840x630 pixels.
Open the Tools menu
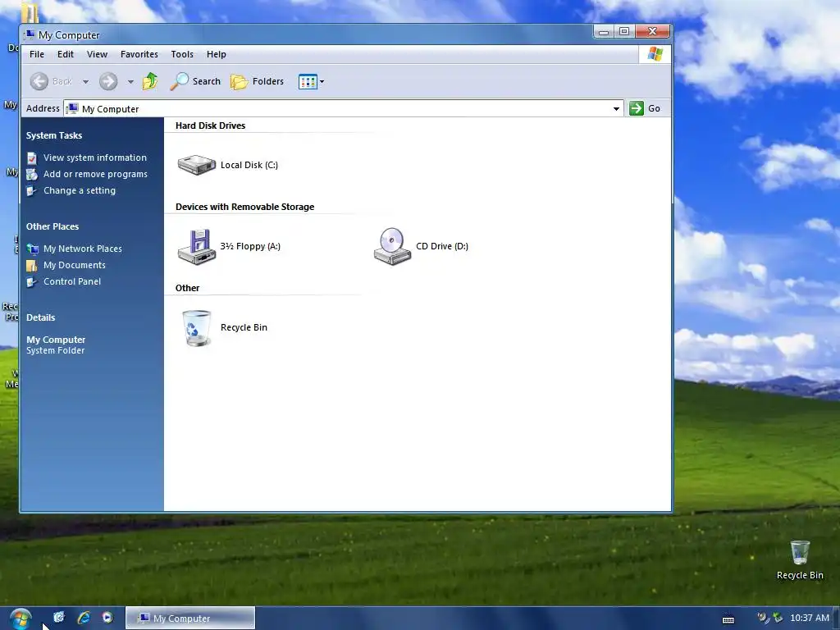click(182, 54)
